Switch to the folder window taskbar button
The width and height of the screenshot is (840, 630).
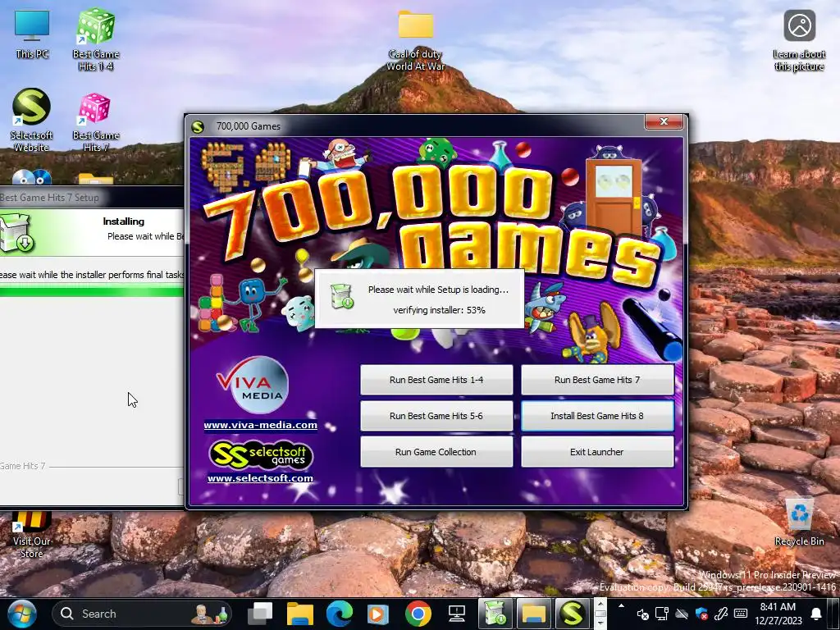tap(534, 614)
